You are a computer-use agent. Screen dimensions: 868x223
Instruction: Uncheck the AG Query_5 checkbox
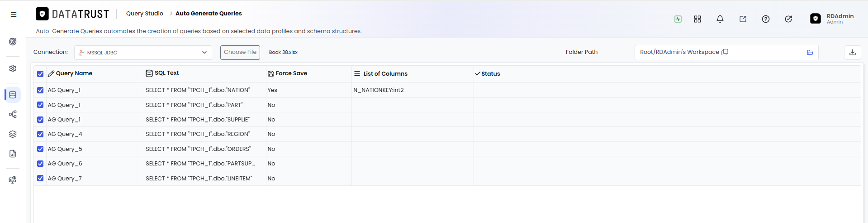click(40, 149)
